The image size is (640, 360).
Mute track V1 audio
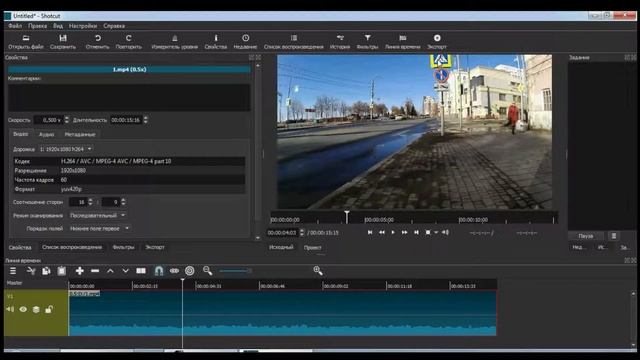(10, 309)
